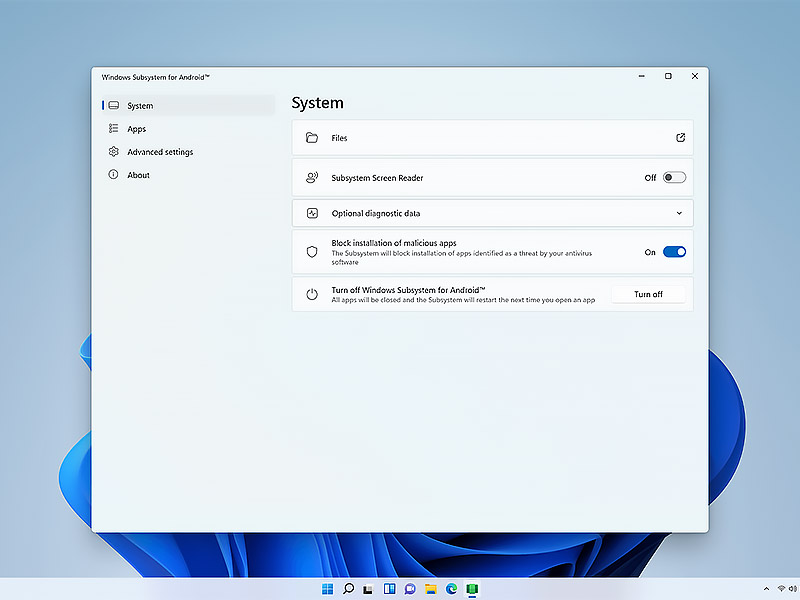Click the System sidebar icon
The height and width of the screenshot is (600, 800).
pyautogui.click(x=114, y=106)
